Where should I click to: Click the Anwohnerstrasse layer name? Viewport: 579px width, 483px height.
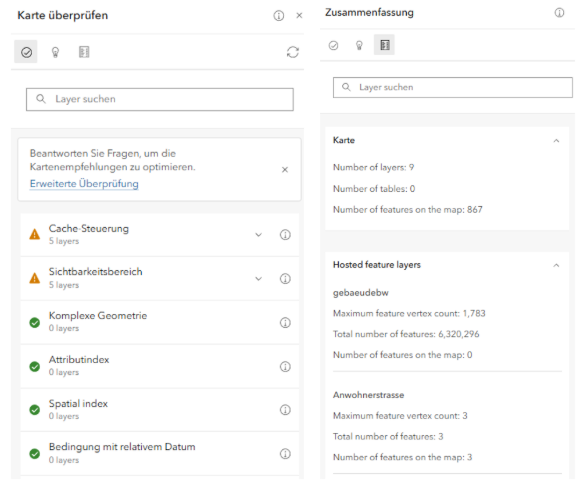369,395
